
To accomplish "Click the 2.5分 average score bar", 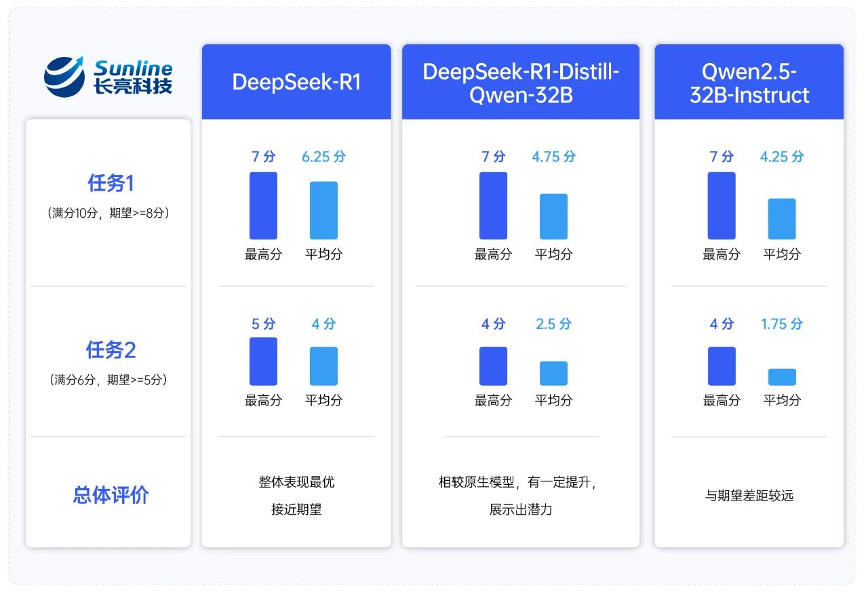I will 553,374.
